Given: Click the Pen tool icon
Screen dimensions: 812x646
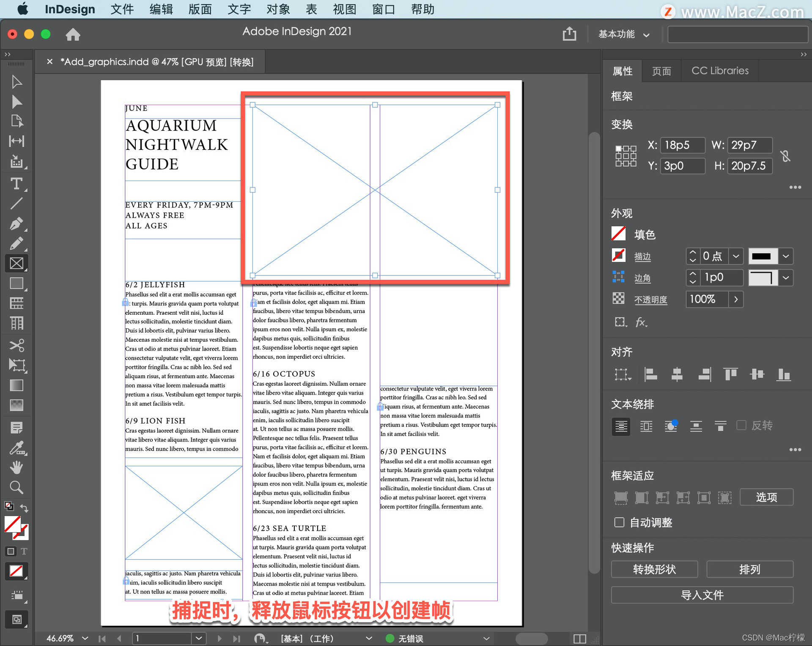Looking at the screenshot, I should click(x=16, y=223).
